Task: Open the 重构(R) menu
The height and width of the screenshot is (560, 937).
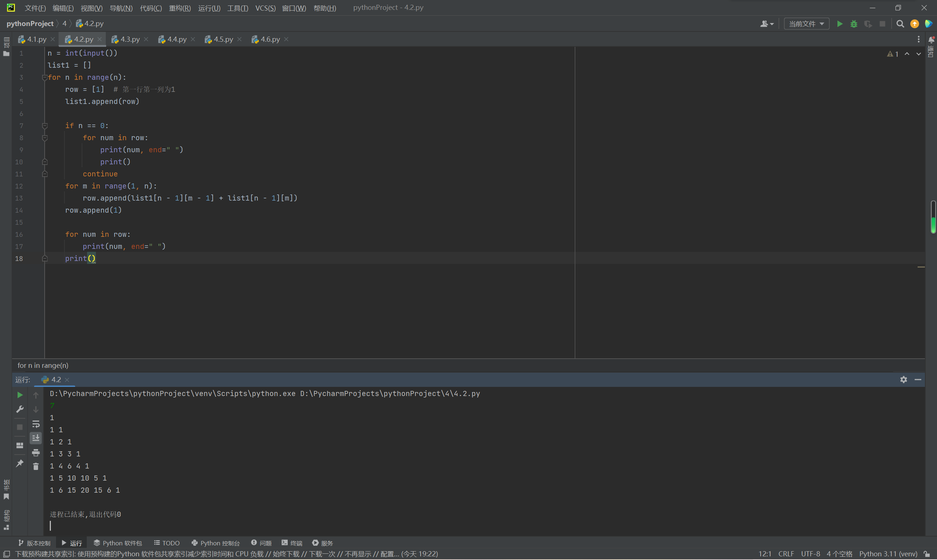Action: coord(180,8)
